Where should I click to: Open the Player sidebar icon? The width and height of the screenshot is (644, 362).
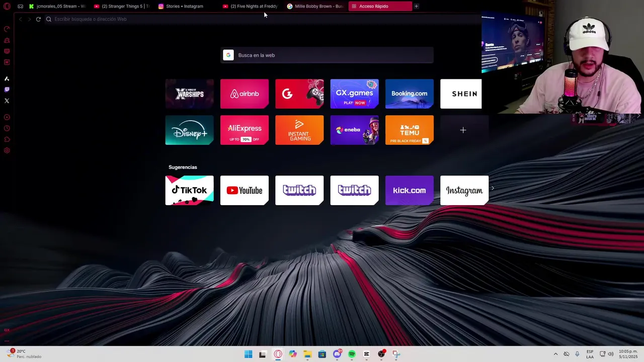click(x=7, y=117)
